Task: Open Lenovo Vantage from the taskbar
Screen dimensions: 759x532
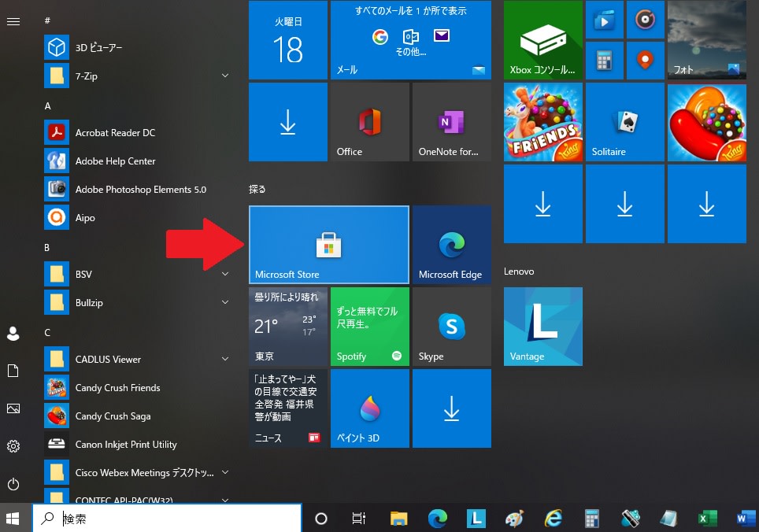Action: (476, 519)
